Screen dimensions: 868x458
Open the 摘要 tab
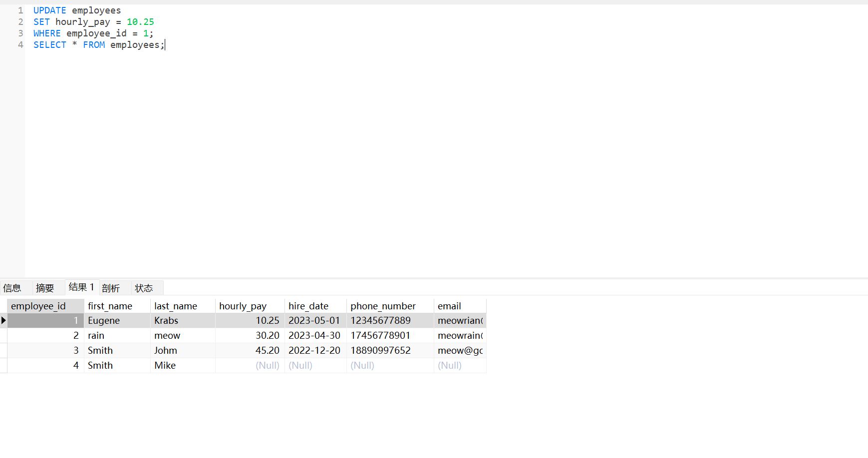(x=45, y=288)
